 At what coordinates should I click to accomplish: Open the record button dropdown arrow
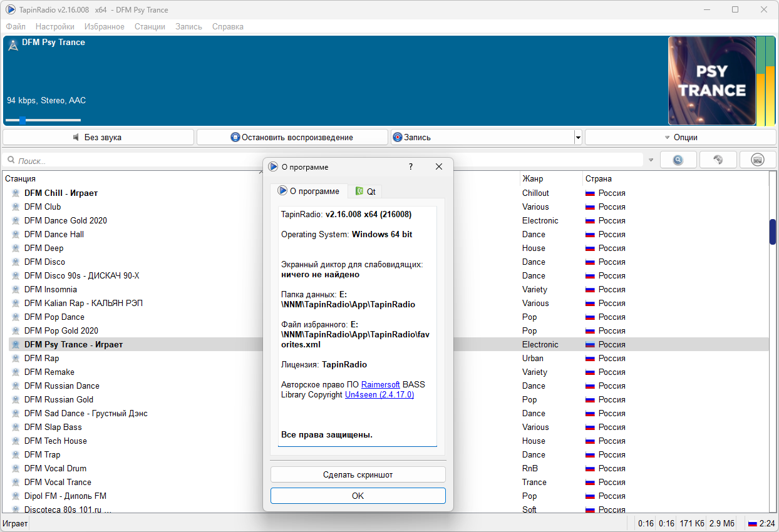pos(578,137)
